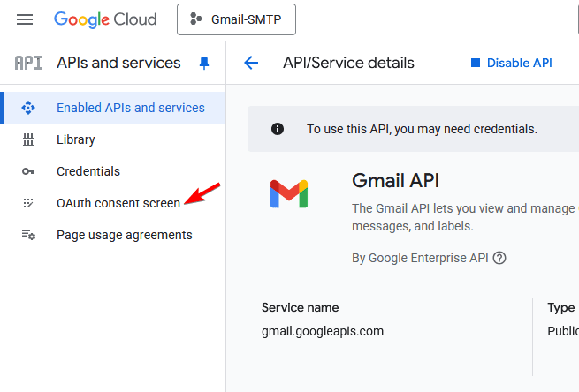Image resolution: width=579 pixels, height=392 pixels.
Task: Click the Gmail API title
Action: (x=395, y=181)
